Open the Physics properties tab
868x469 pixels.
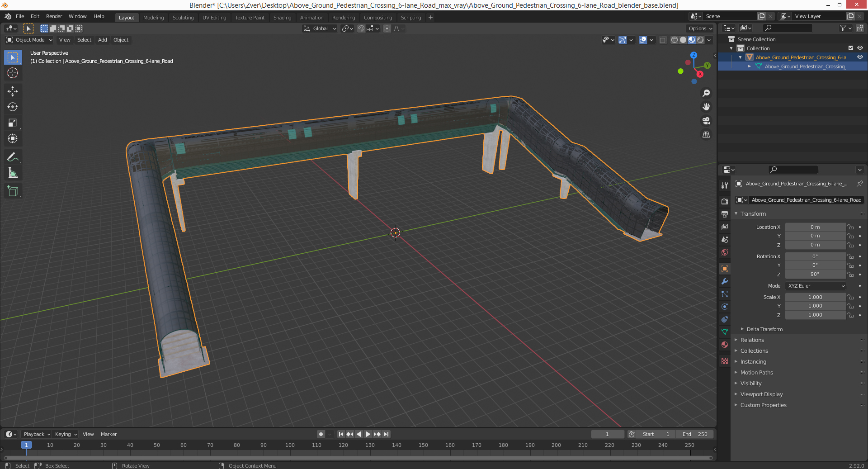point(725,307)
